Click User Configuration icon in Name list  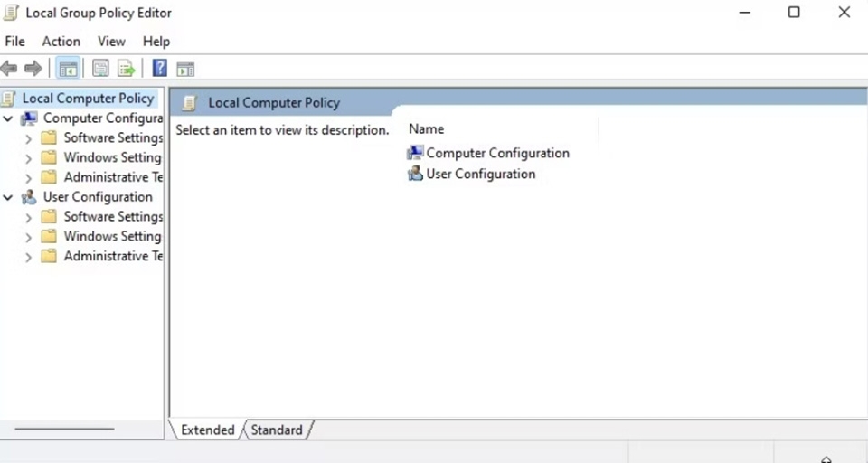(x=415, y=174)
